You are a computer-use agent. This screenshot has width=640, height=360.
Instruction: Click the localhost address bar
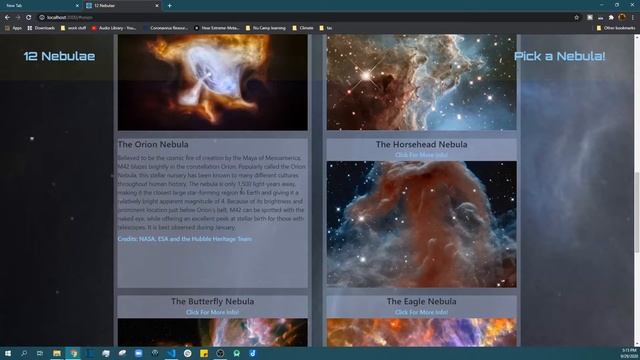click(x=306, y=18)
